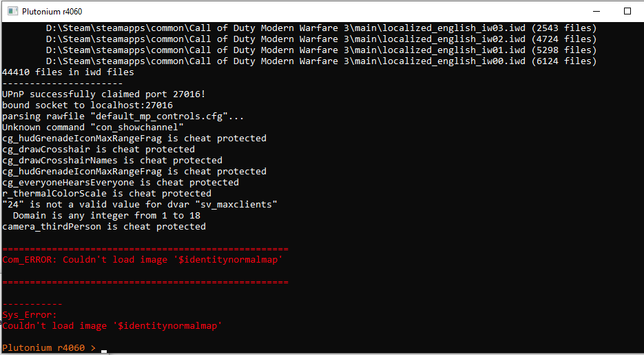Click the "Sys_Error:" label line
Image resolution: width=644 pixels, height=355 pixels.
[x=30, y=315]
